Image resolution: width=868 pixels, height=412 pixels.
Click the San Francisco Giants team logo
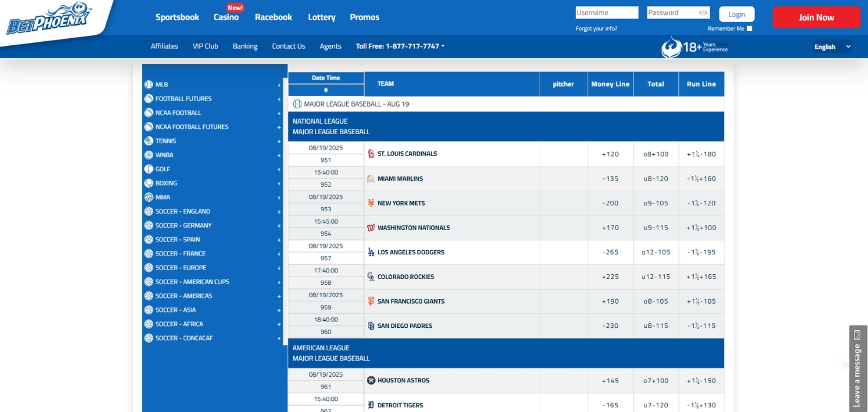(x=371, y=301)
